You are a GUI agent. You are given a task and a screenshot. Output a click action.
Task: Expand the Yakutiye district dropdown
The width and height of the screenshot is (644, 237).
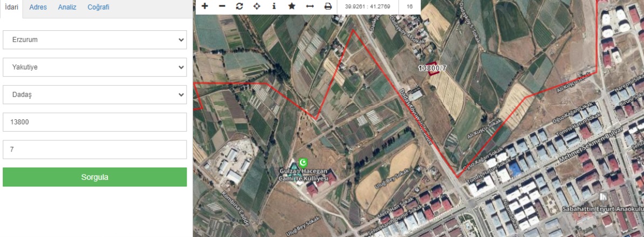[95, 67]
